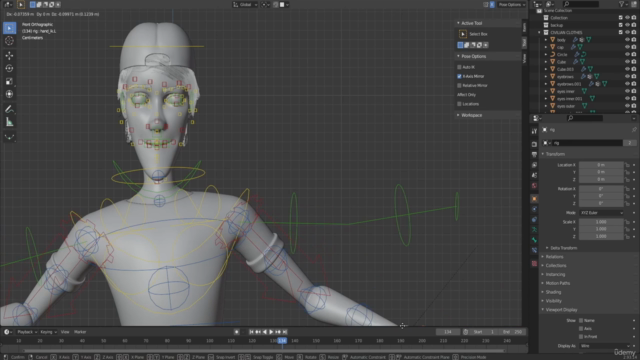
Task: Select the Measure tool
Action: (x=9, y=122)
